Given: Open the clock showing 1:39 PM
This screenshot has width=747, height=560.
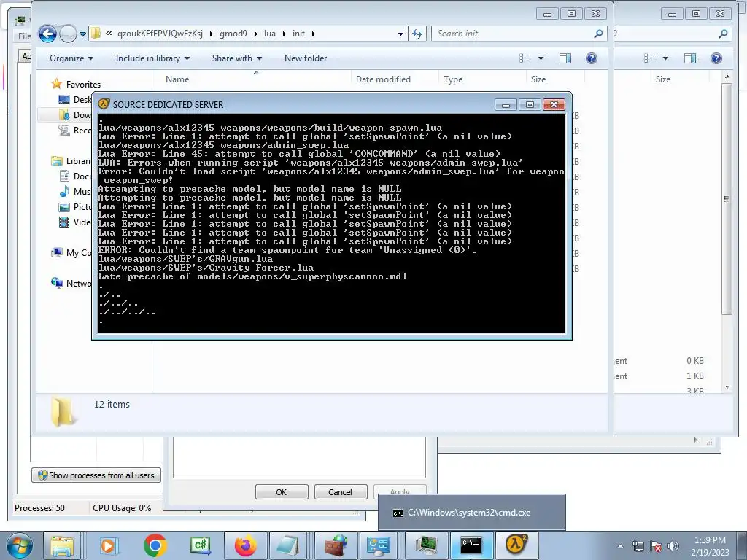Looking at the screenshot, I should pyautogui.click(x=710, y=546).
